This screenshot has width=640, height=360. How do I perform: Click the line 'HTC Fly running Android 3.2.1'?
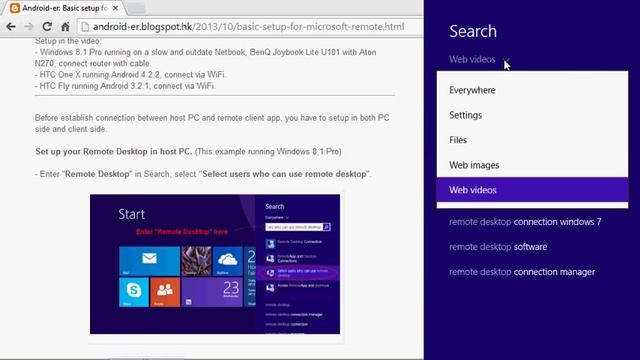coord(125,86)
